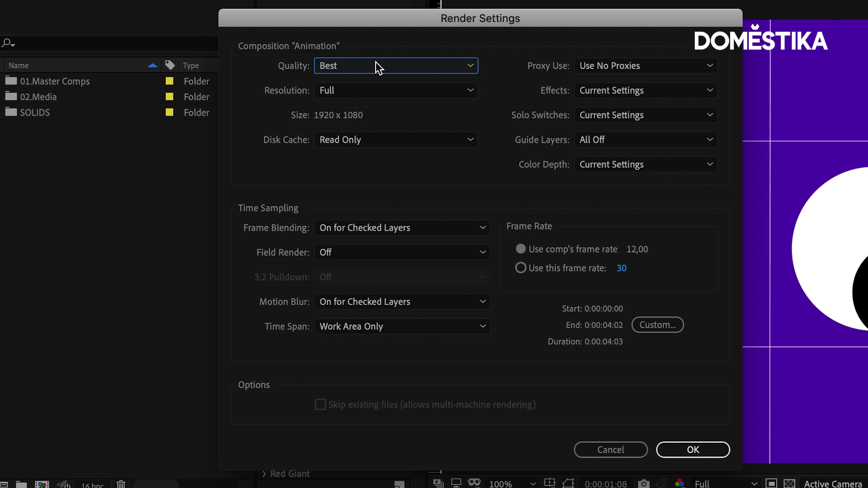Check Skip existing files option
This screenshot has height=488, width=868.
click(320, 404)
